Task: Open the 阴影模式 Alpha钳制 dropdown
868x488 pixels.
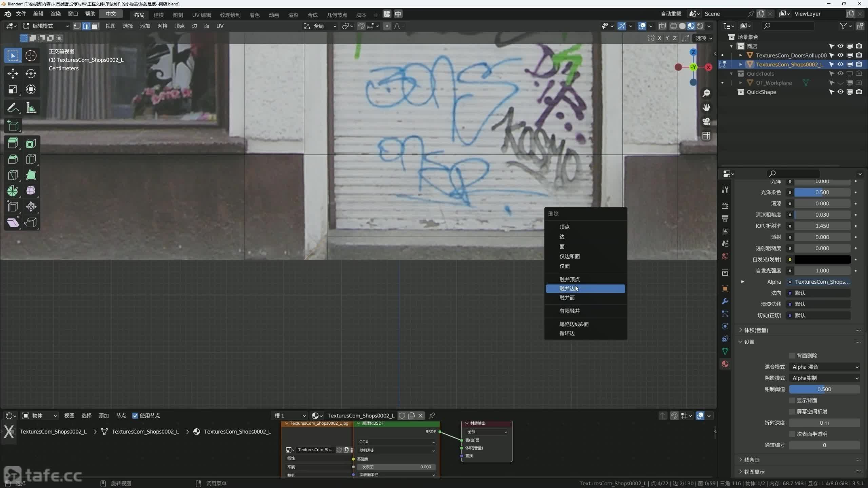Action: coord(825,378)
